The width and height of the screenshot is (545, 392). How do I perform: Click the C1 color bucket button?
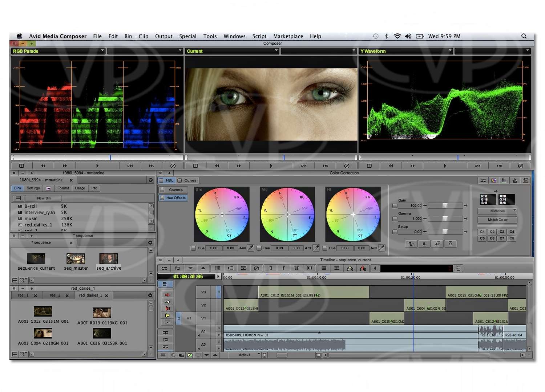click(482, 232)
